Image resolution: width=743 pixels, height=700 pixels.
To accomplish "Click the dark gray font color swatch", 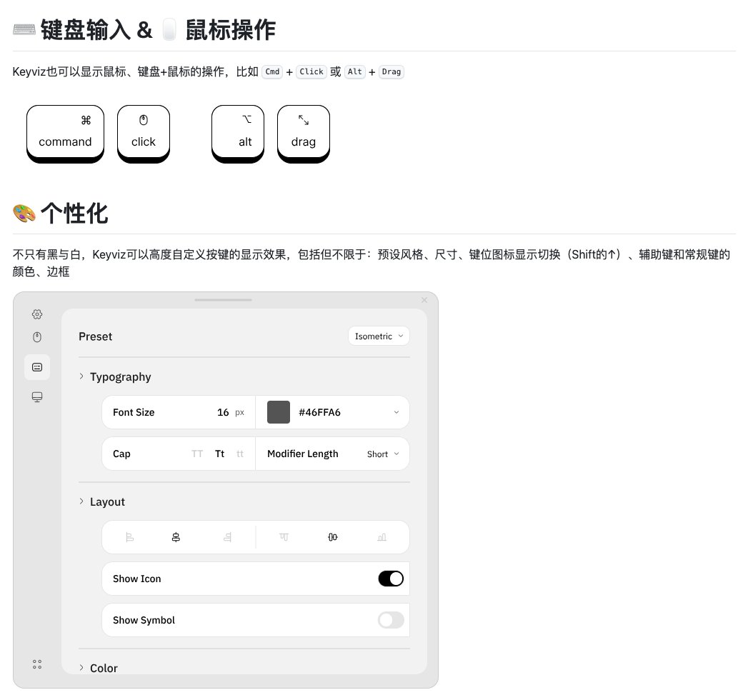I will click(279, 412).
